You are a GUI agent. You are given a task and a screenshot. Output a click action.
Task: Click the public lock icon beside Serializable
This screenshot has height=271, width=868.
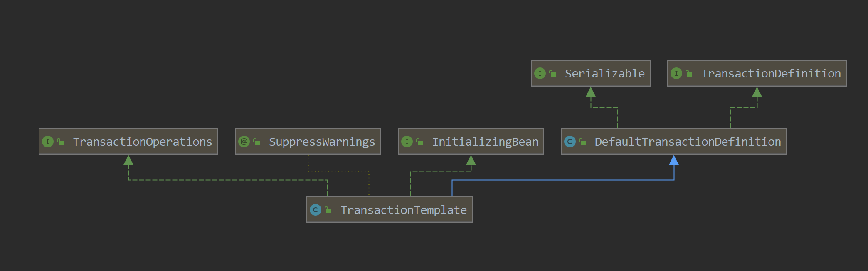[x=553, y=73]
